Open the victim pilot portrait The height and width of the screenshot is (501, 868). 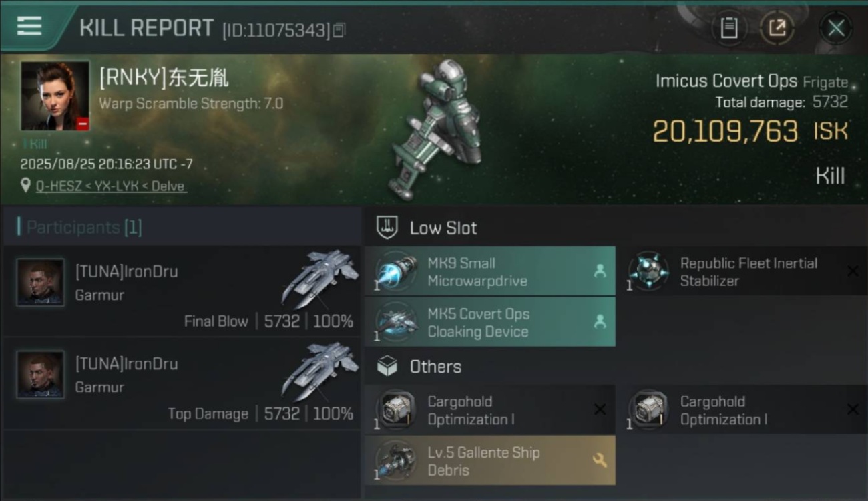[55, 96]
